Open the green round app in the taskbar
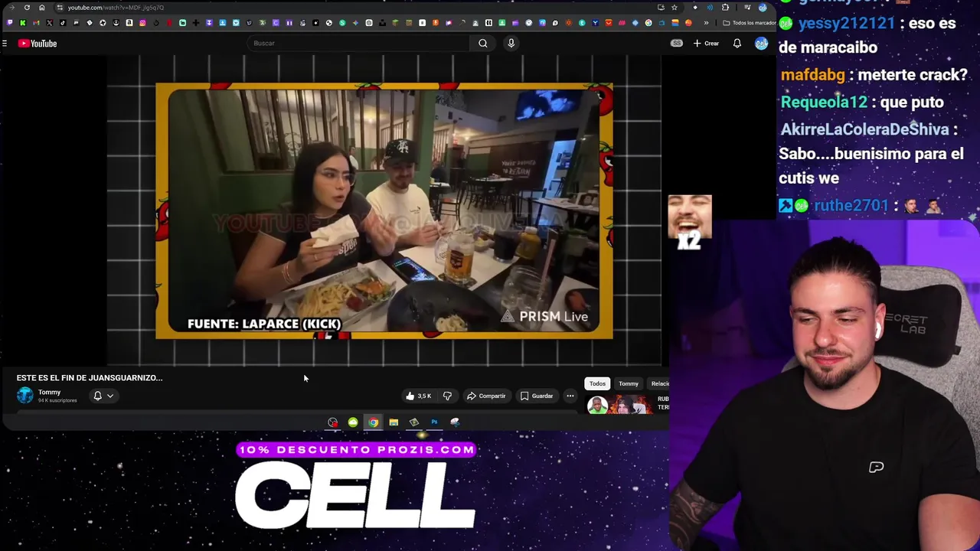Viewport: 980px width, 551px height. pyautogui.click(x=353, y=422)
